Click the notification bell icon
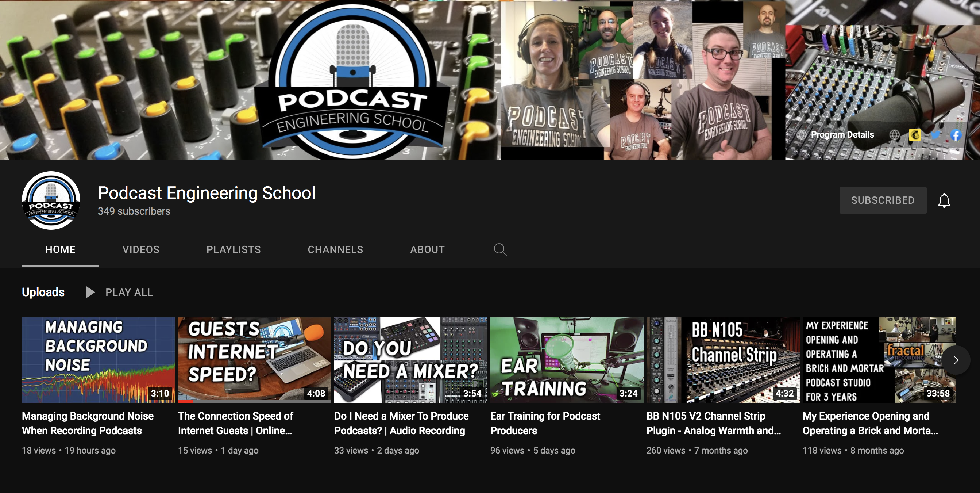Image resolution: width=980 pixels, height=493 pixels. (x=944, y=200)
